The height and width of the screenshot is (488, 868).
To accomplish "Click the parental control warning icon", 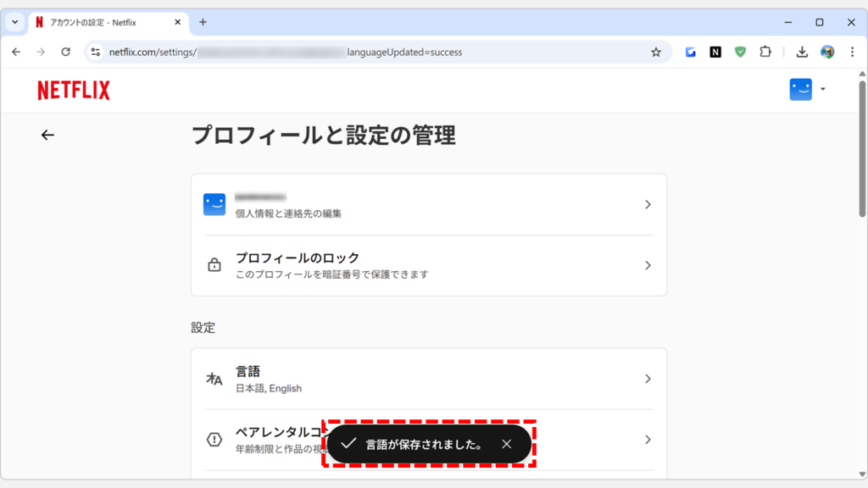I will 214,440.
